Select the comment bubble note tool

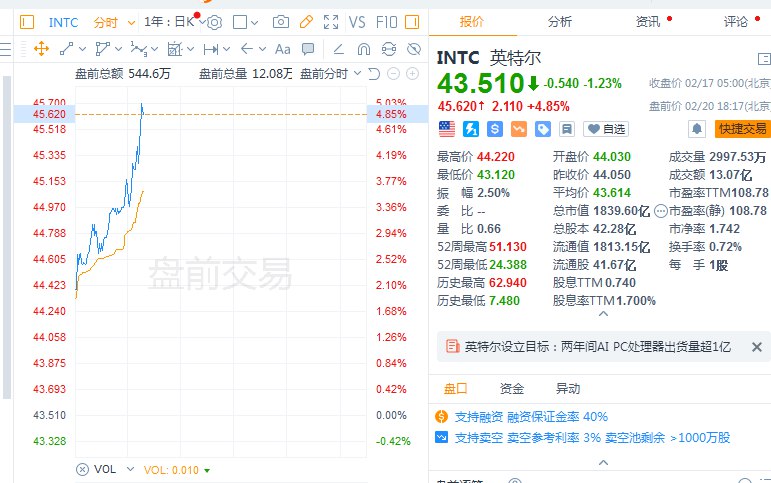pyautogui.click(x=308, y=49)
